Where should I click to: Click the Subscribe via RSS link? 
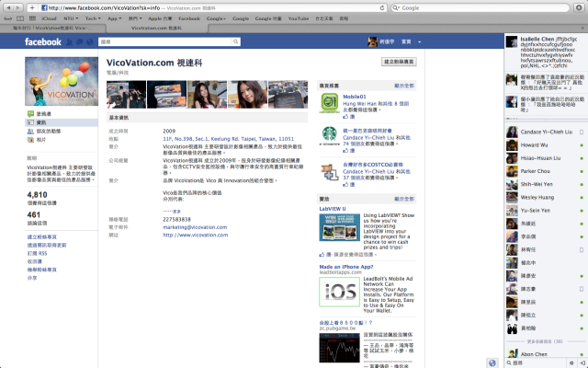(x=37, y=254)
